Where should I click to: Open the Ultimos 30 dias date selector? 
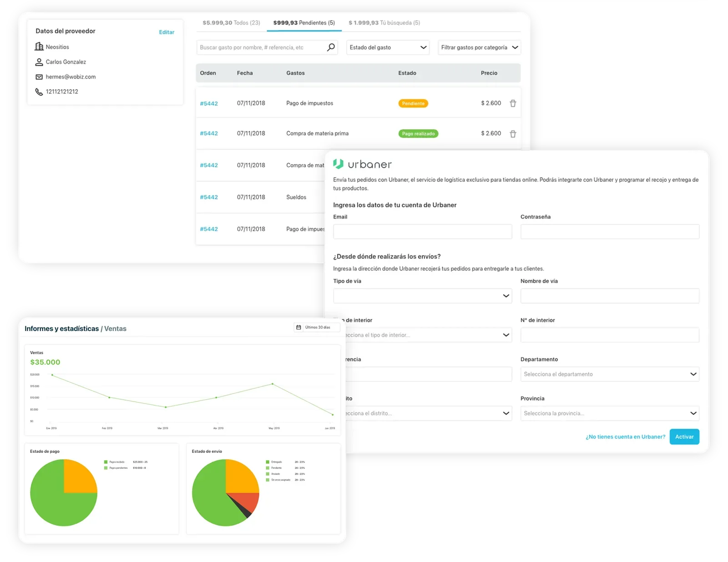pos(317,327)
